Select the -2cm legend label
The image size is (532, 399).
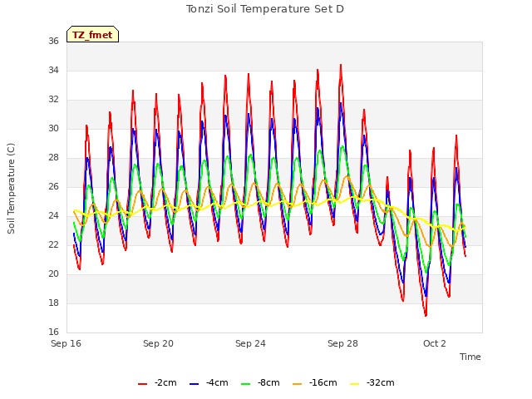(165, 382)
